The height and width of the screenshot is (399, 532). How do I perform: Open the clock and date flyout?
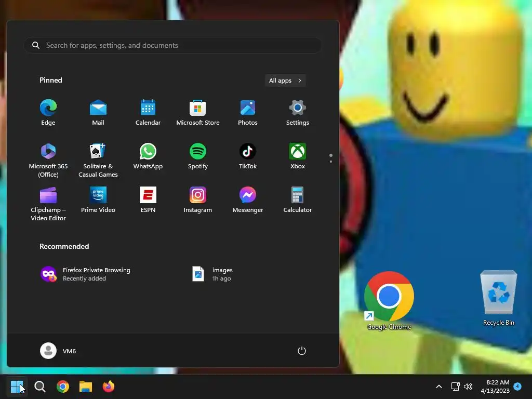pos(495,387)
